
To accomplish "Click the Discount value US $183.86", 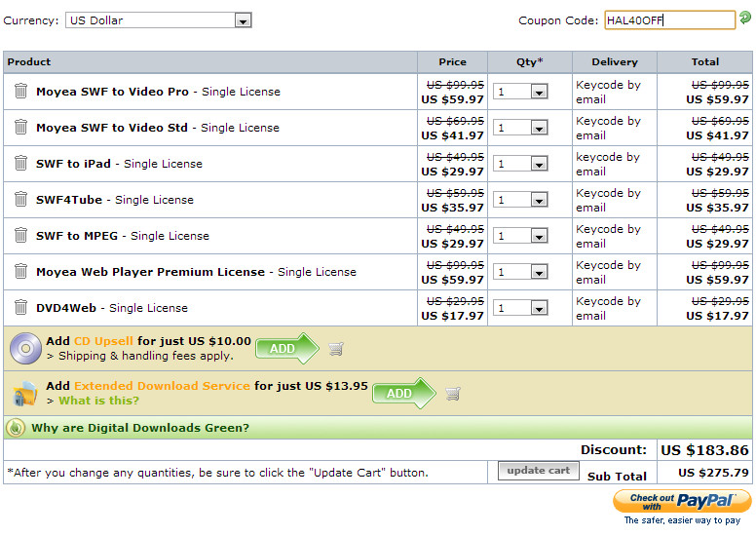I will [x=704, y=450].
